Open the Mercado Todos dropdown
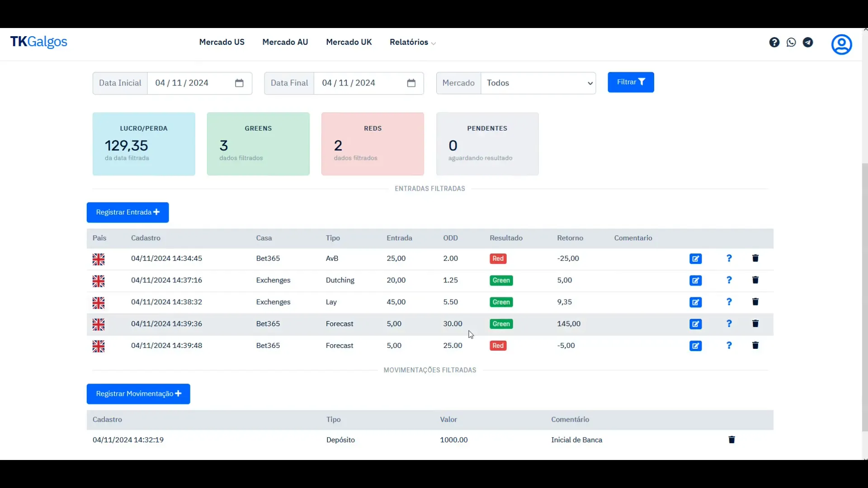The width and height of the screenshot is (868, 488). pyautogui.click(x=538, y=83)
